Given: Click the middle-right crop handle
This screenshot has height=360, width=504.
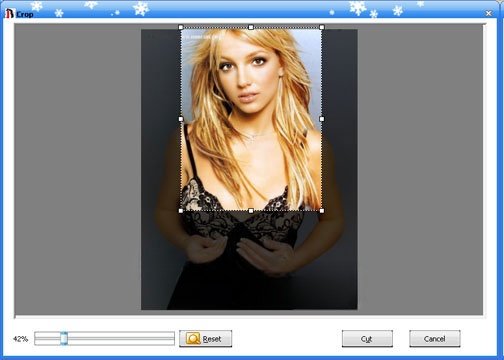Looking at the screenshot, I should (x=322, y=119).
